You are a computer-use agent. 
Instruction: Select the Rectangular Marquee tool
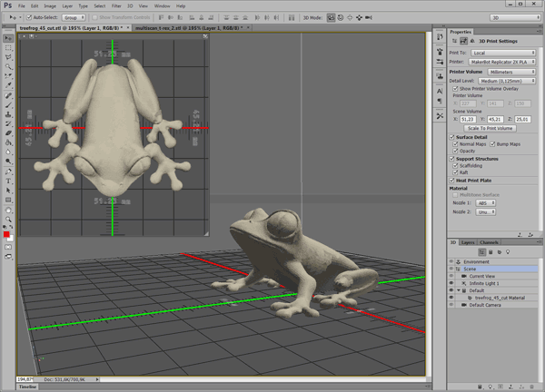click(6, 46)
